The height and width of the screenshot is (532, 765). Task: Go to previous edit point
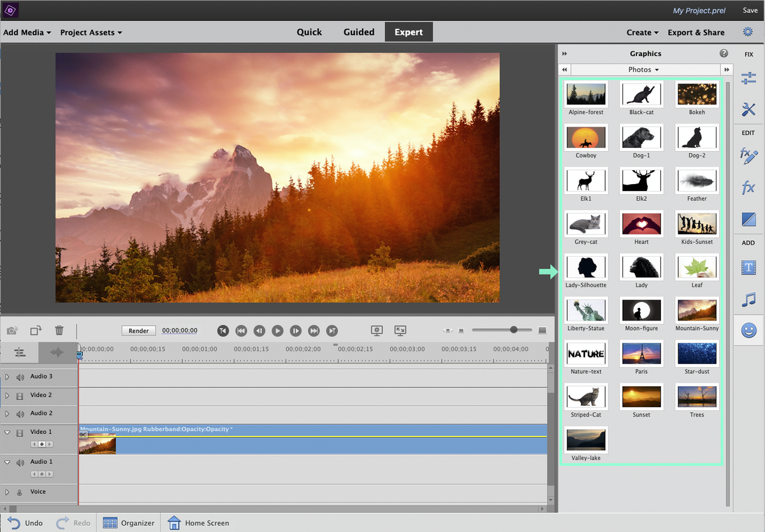click(222, 331)
